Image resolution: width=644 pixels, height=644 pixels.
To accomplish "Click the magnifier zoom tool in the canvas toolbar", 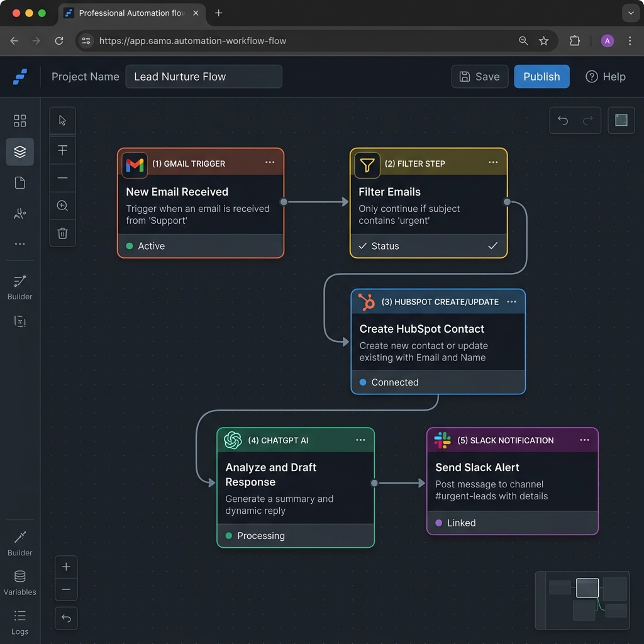I will point(62,206).
